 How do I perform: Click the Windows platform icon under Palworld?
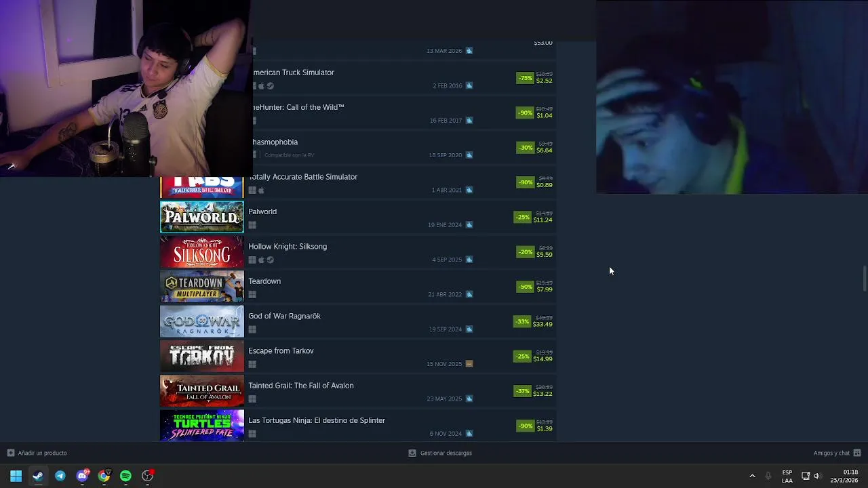tap(252, 225)
